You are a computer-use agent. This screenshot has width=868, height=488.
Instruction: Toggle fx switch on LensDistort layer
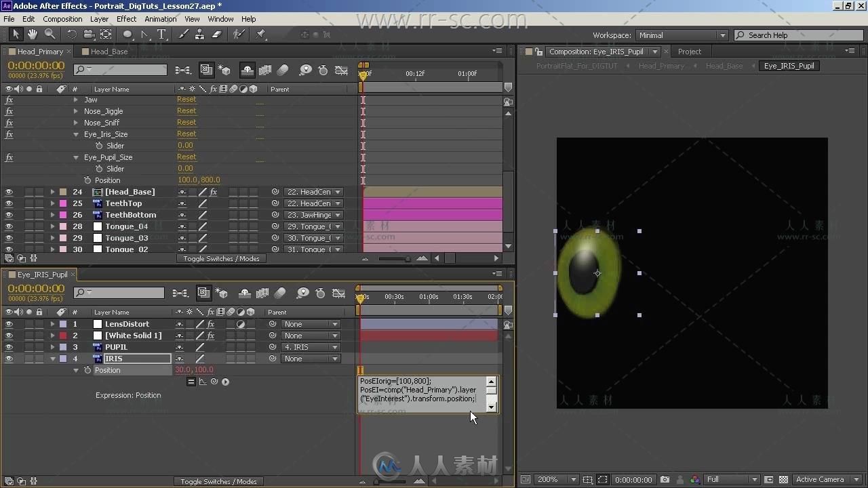211,324
